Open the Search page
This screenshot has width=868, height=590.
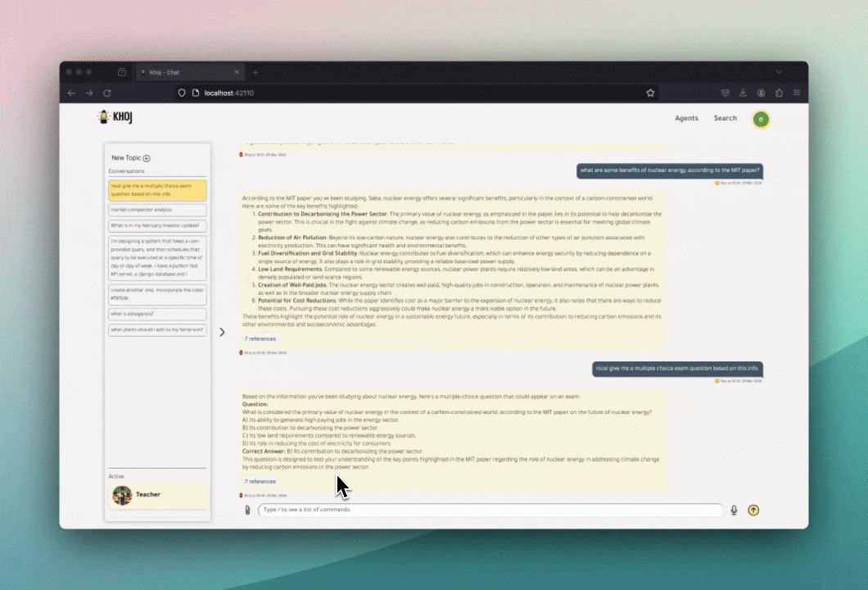pyautogui.click(x=725, y=118)
